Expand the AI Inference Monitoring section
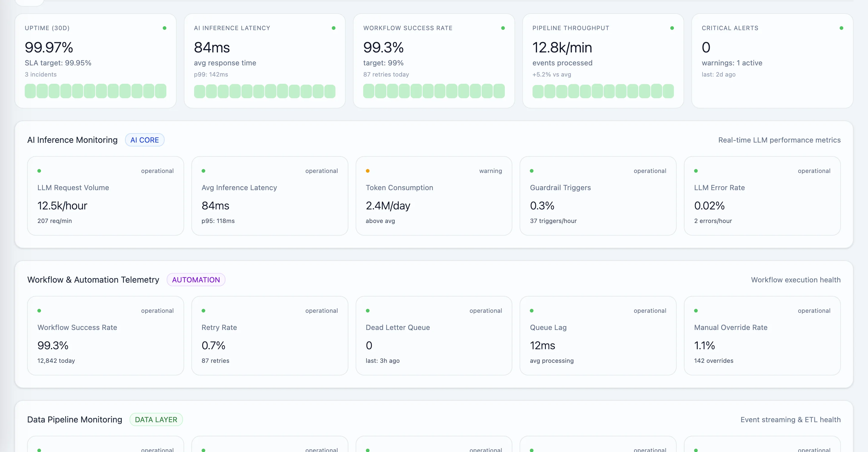 click(x=72, y=140)
